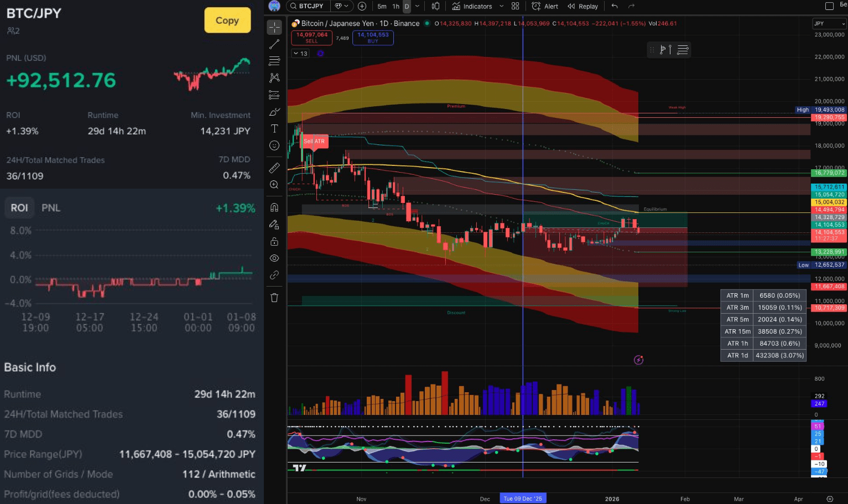
Task: Switch to the ROI chart tab
Action: 19,207
